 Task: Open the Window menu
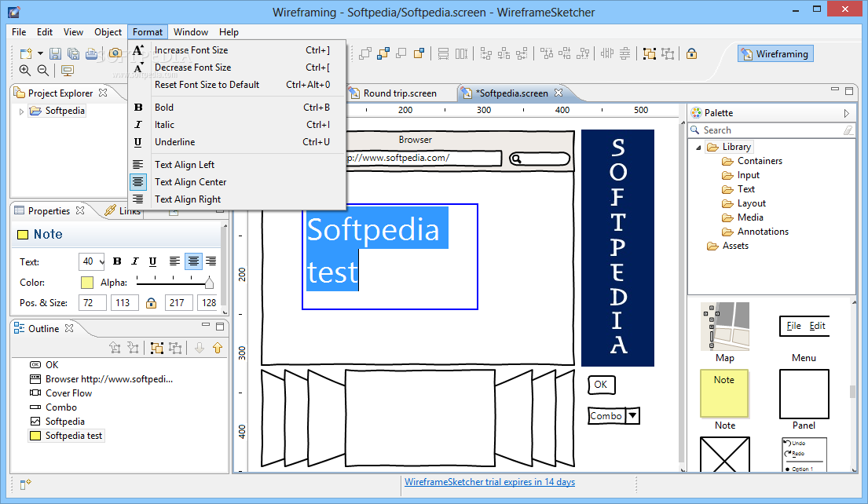(x=190, y=32)
